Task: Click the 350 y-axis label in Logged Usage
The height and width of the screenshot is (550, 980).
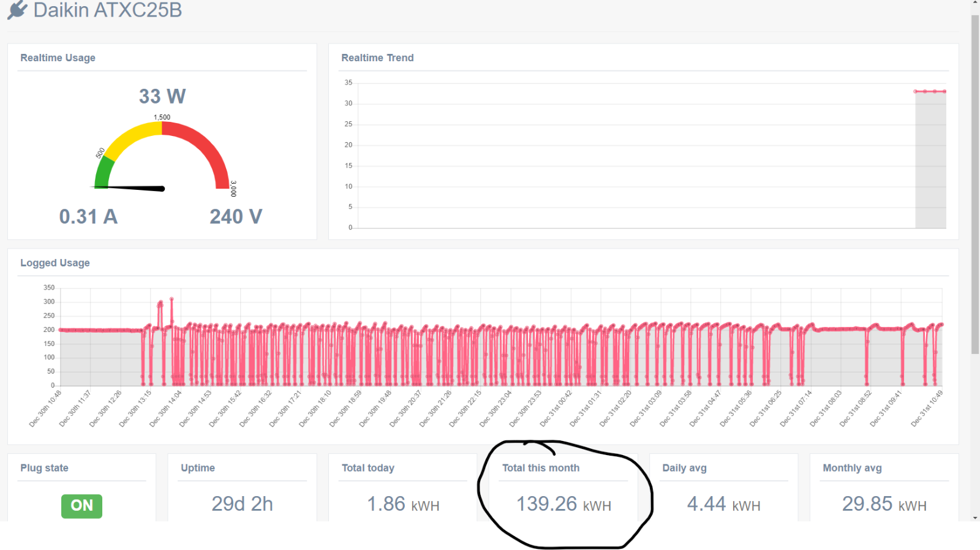Action: point(49,287)
